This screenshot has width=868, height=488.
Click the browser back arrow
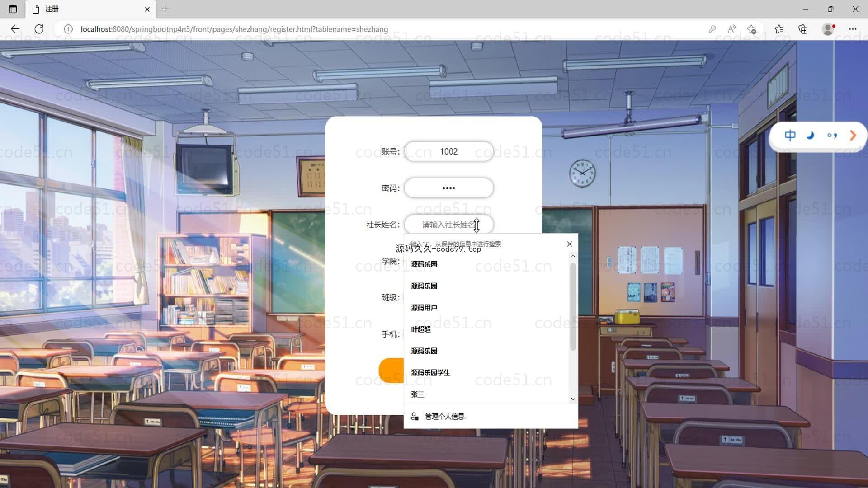point(15,29)
